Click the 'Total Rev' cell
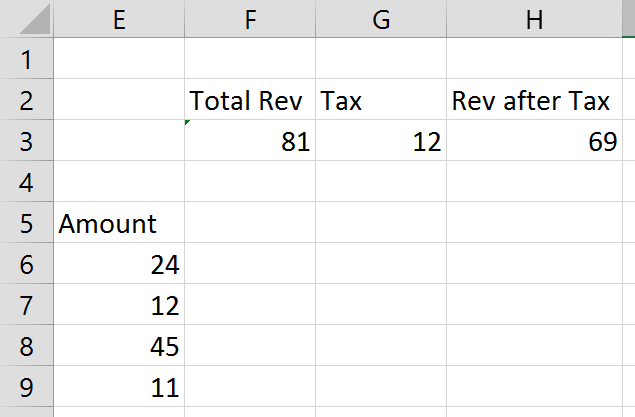This screenshot has height=417, width=635. (250, 101)
